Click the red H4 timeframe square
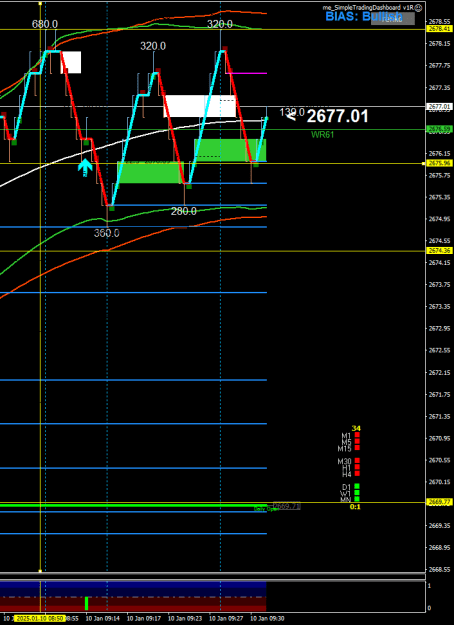 357,473
